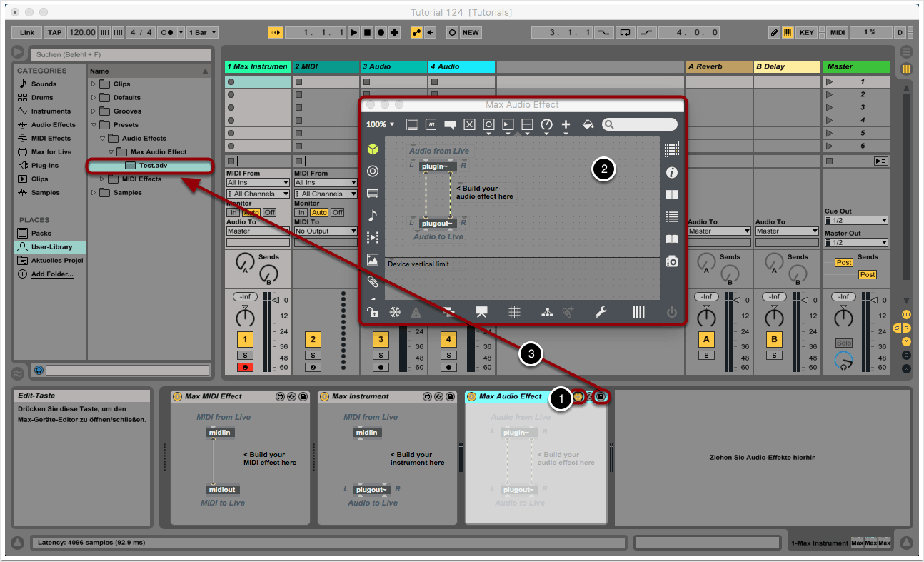The height and width of the screenshot is (562, 924).
Task: Toggle the track 1 activator button
Action: 245,339
